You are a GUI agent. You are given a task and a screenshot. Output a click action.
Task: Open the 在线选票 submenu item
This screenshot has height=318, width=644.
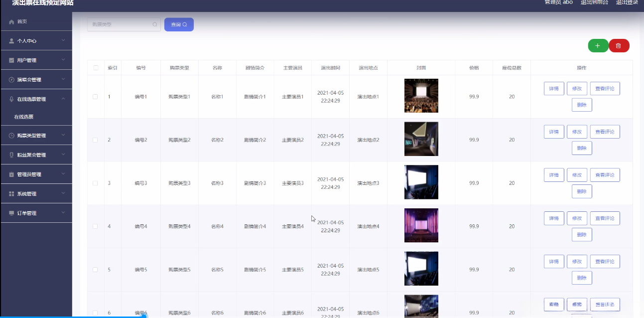click(x=36, y=117)
